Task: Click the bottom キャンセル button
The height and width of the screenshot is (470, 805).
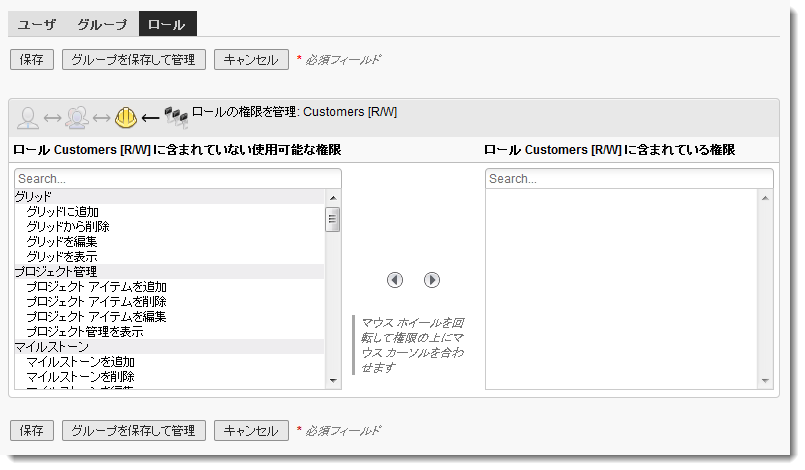Action: (251, 430)
